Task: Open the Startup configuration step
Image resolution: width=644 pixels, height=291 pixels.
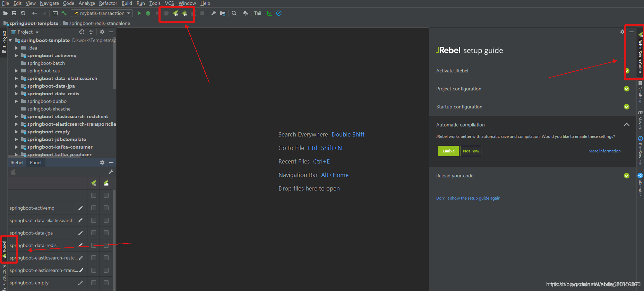Action: 533,107
